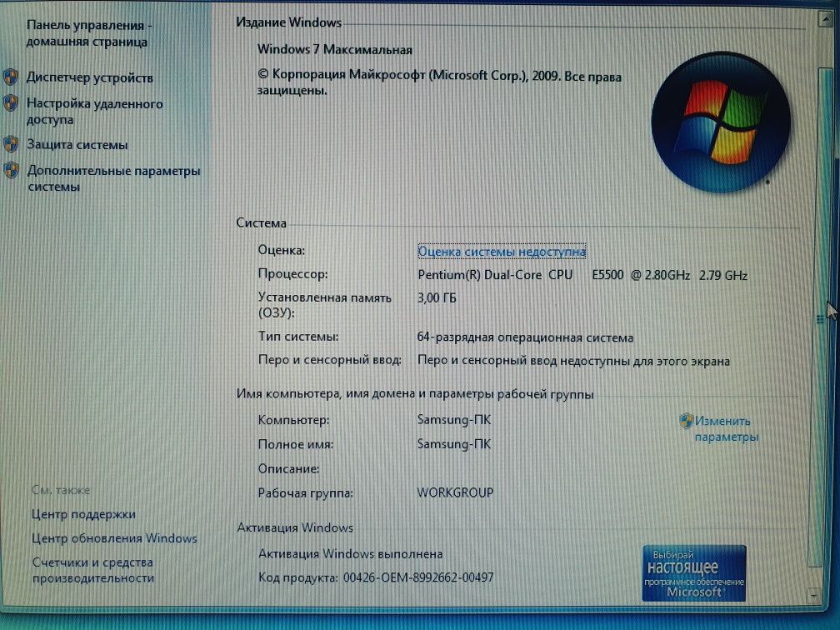Click the Windows 7 logo orb

pyautogui.click(x=721, y=122)
